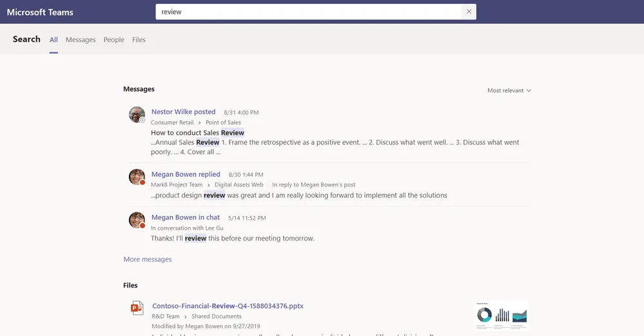Click inside the search input field

[309, 12]
